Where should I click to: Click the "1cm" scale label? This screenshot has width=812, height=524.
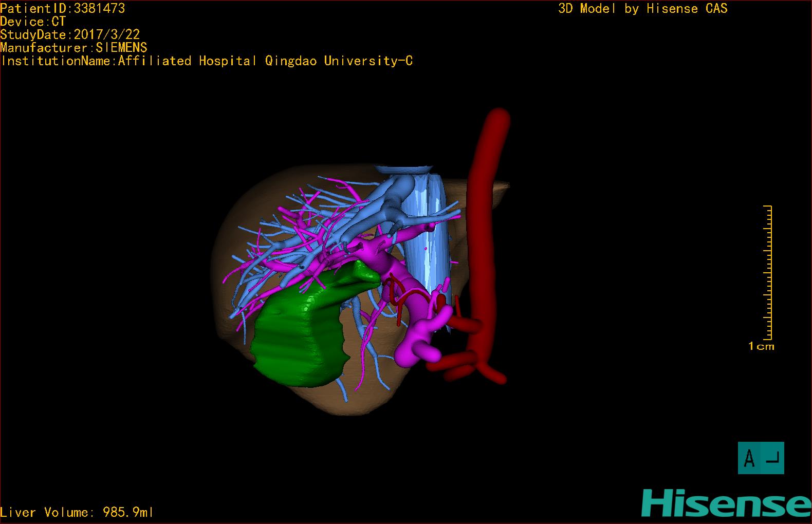pos(761,347)
